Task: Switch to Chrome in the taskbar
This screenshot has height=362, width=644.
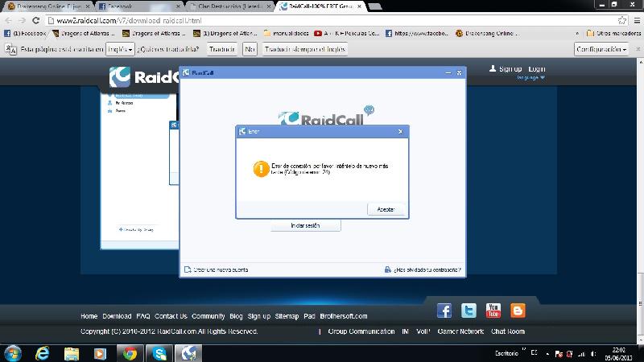Action: [x=130, y=353]
